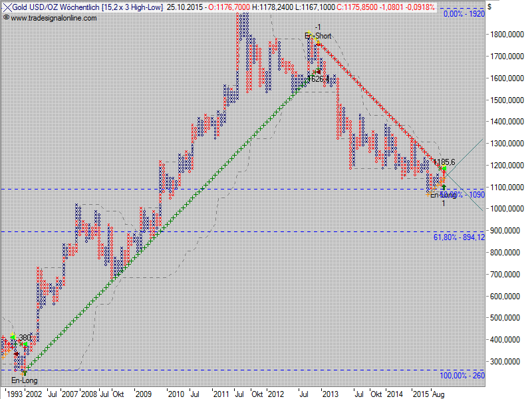The image size is (532, 399).
Task: Click the green arrow marker next to 1185,6
Action: [444, 169]
